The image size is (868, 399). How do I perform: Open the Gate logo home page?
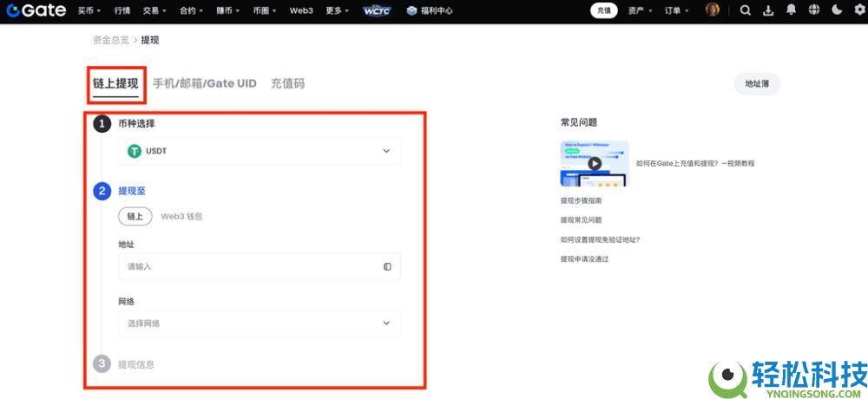(36, 10)
